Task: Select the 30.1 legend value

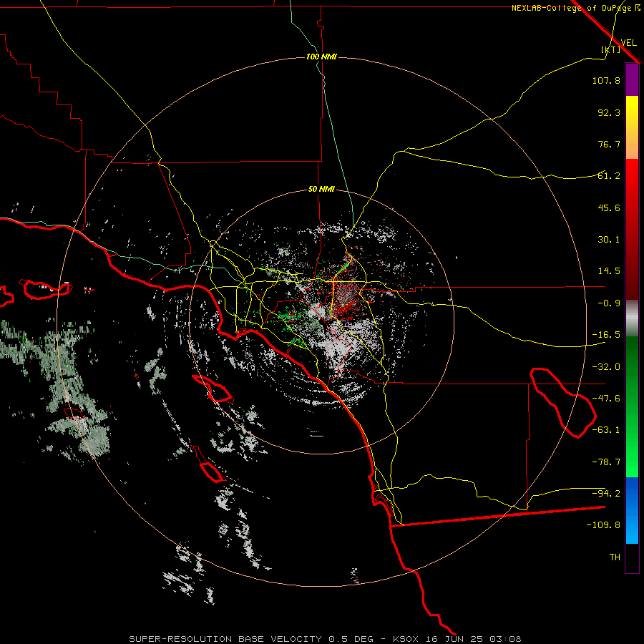Action: [609, 240]
